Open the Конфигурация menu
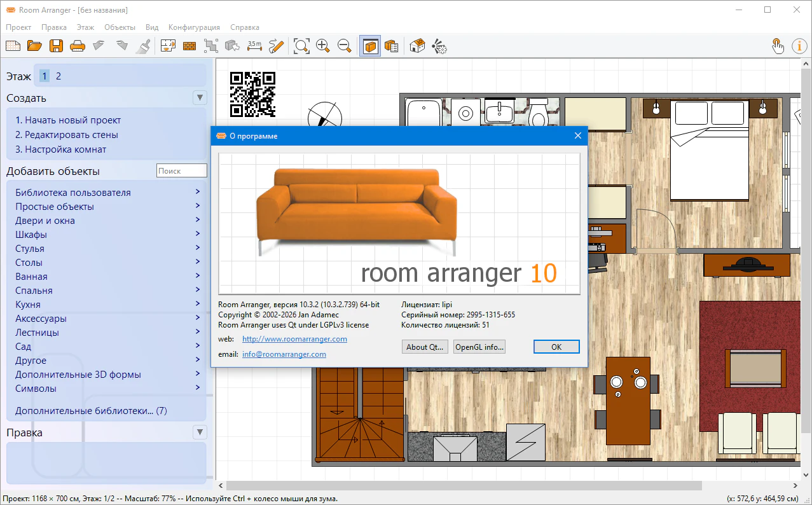 tap(194, 27)
